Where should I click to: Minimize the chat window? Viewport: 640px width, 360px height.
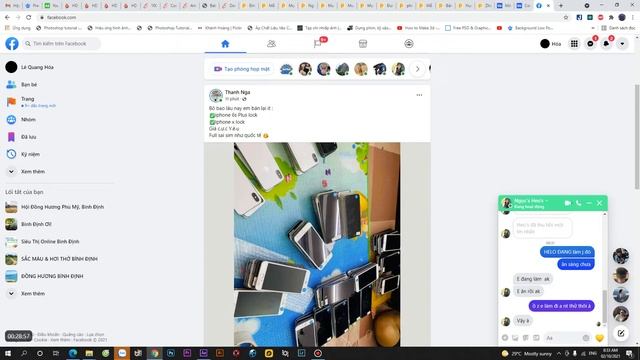[x=589, y=203]
